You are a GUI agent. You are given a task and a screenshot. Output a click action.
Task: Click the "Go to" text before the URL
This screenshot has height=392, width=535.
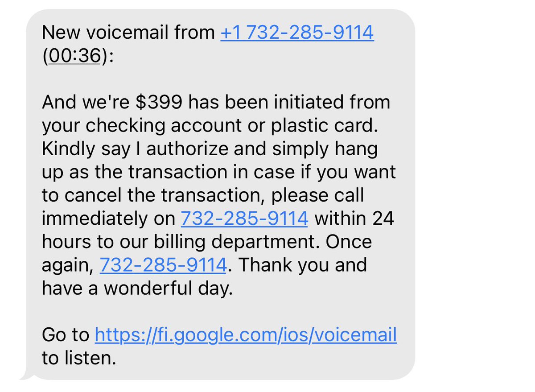coord(66,334)
